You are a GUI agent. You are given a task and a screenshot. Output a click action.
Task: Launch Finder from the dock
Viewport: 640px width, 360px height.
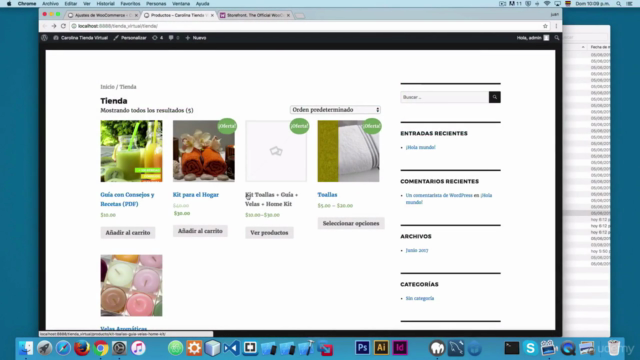(x=26, y=348)
